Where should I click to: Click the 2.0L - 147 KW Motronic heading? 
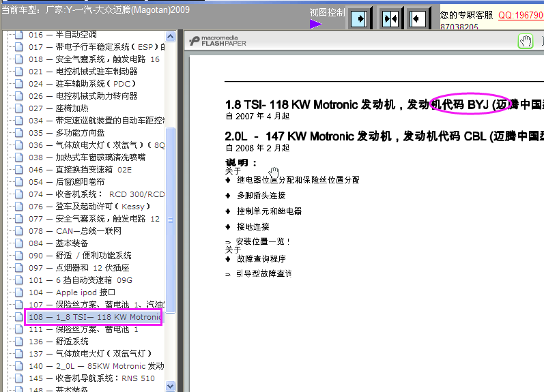coord(384,136)
